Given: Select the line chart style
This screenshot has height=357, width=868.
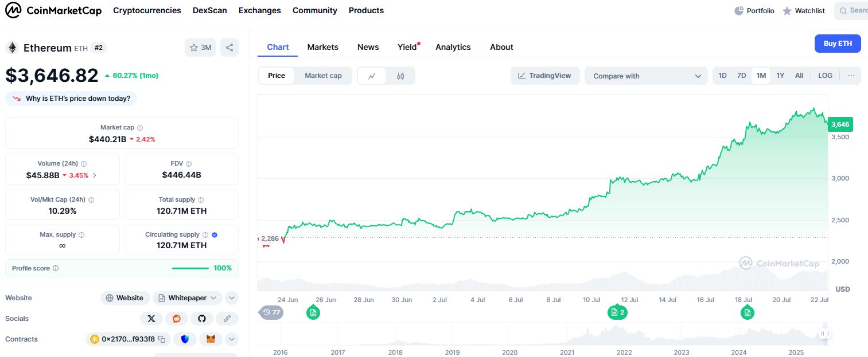Looking at the screenshot, I should click(372, 76).
